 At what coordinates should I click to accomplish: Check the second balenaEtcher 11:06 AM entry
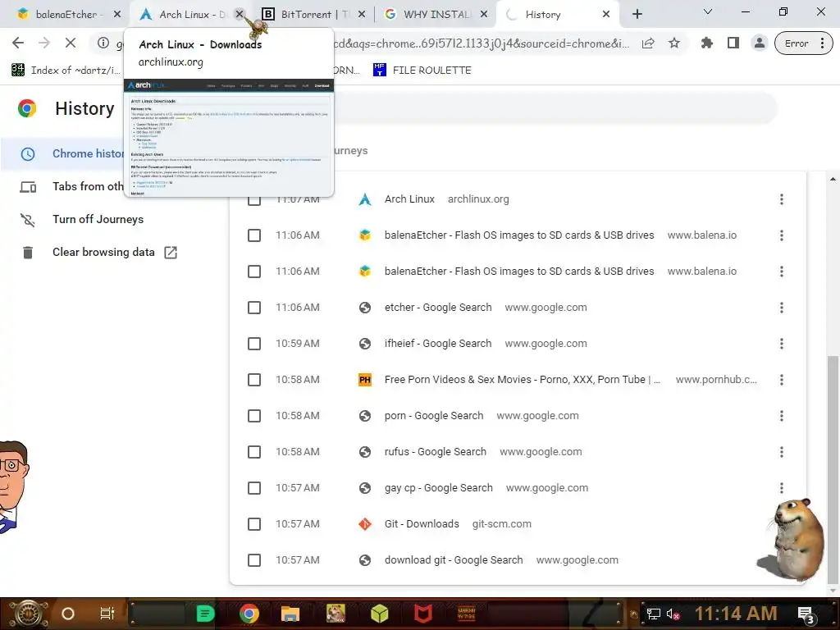click(254, 272)
